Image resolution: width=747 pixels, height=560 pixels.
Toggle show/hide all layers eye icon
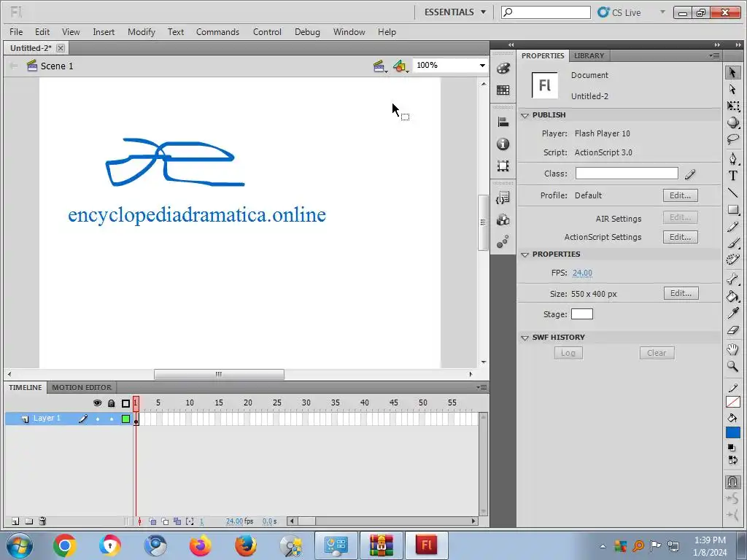click(97, 402)
